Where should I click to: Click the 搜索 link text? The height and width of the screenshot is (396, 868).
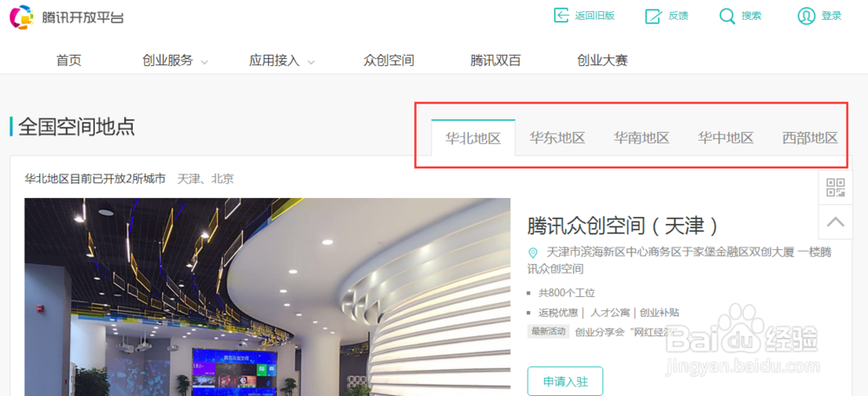coord(751,16)
